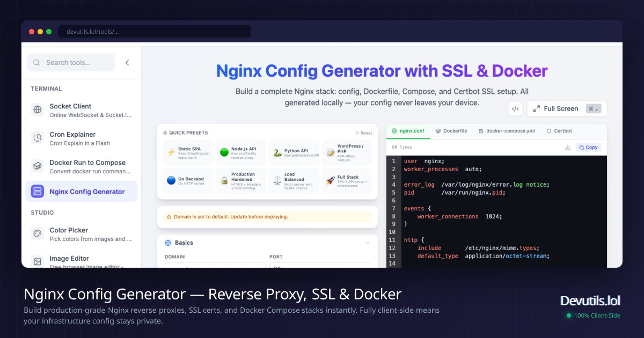Screen dimensions: 644x338
Task: Click the Color Picker palette icon
Action: [38, 234]
